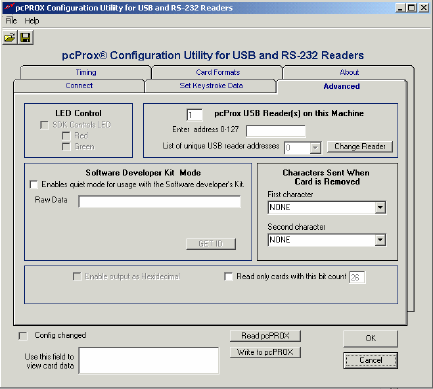Click the Write to pcPROX button

(x=265, y=352)
